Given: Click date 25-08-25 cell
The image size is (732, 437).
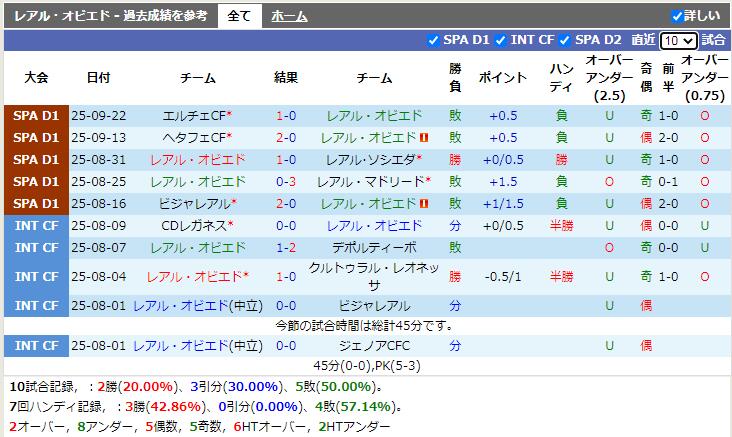Looking at the screenshot, I should (x=99, y=182).
